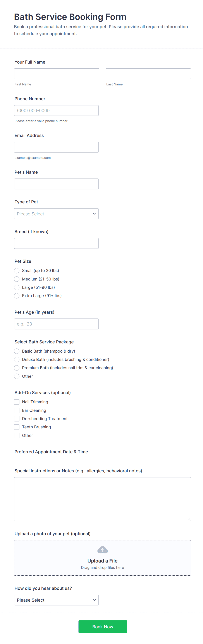Focus the Email Address input
This screenshot has width=203, height=644.
click(56, 147)
